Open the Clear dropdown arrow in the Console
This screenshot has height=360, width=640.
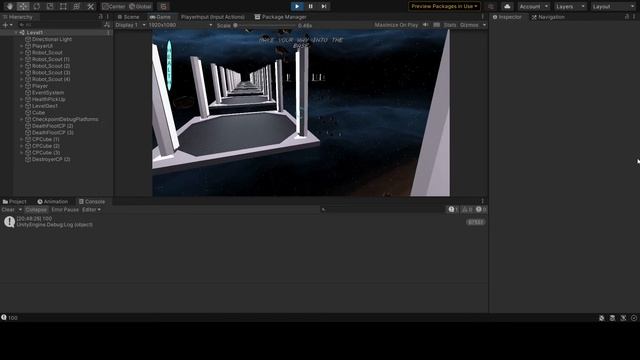pos(20,209)
